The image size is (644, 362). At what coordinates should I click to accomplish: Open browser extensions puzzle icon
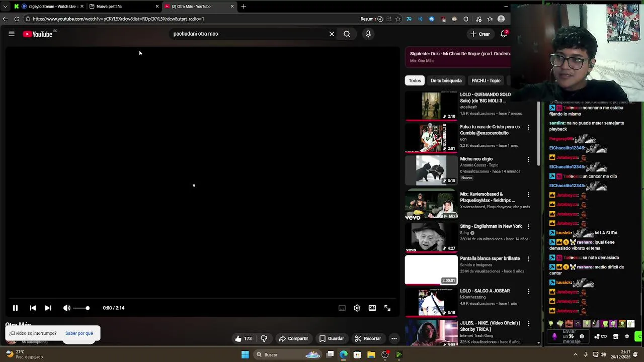(465, 19)
